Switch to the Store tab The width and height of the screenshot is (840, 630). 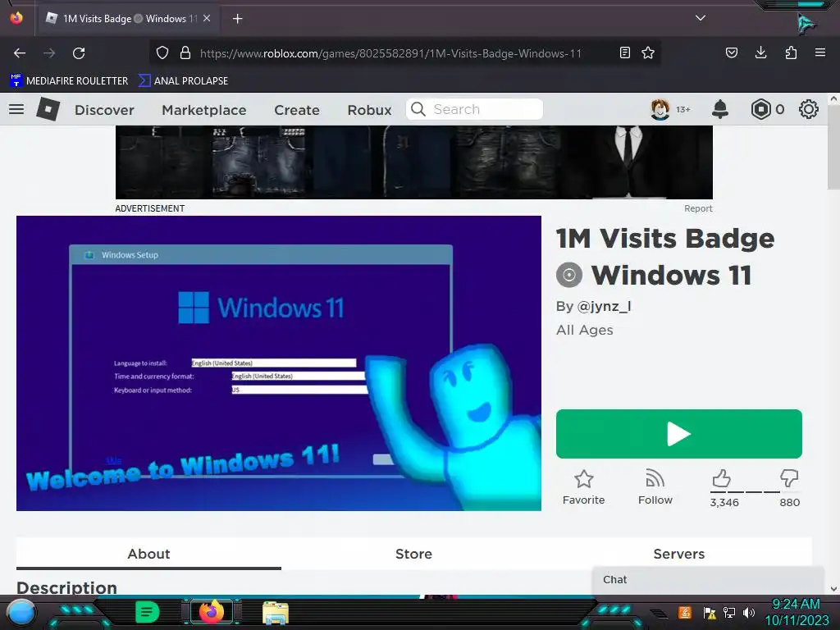(413, 554)
